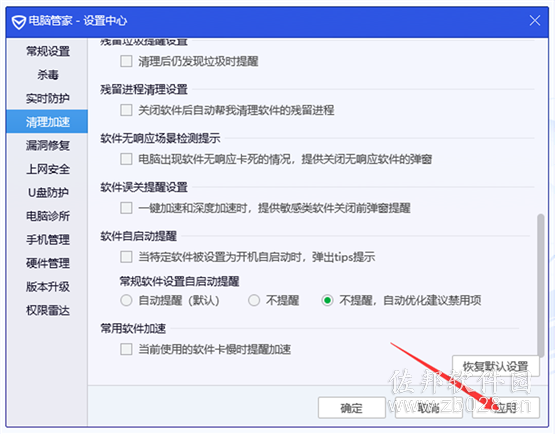Toggle the 软件无响应卡死弹窗 checkbox

pos(126,159)
